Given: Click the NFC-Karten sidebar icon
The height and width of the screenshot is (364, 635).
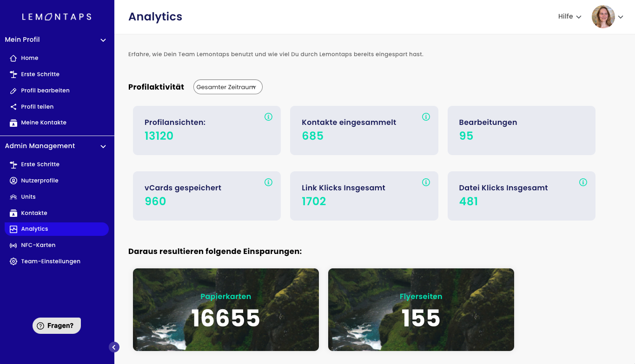Looking at the screenshot, I should 13,245.
